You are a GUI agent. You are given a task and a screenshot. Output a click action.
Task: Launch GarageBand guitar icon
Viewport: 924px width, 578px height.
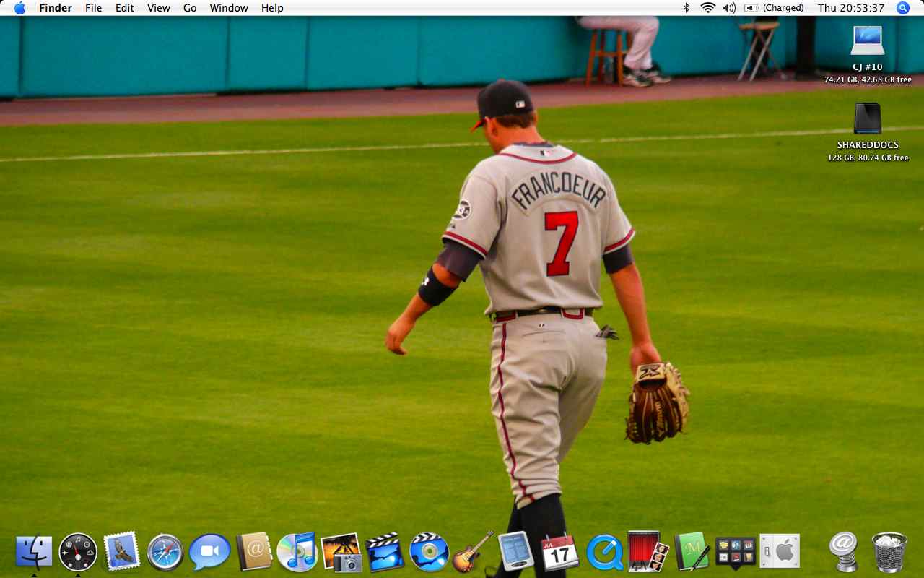473,552
